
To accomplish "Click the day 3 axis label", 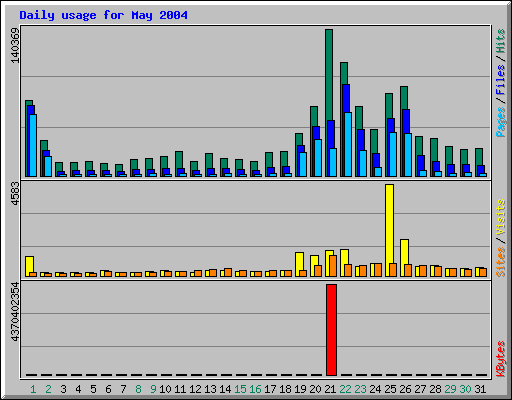I will click(63, 389).
